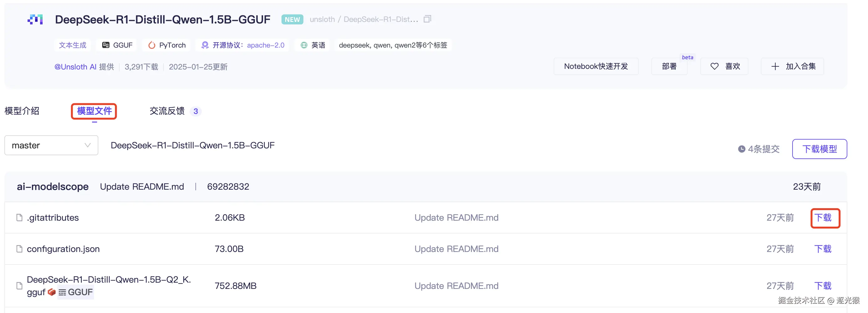
Task: Click the 752.88MB file size
Action: pyautogui.click(x=235, y=286)
